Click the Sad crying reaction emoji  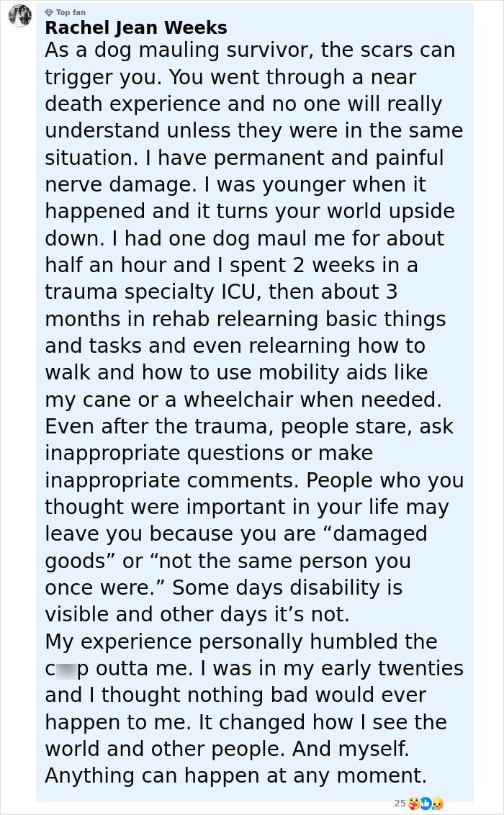point(438,803)
